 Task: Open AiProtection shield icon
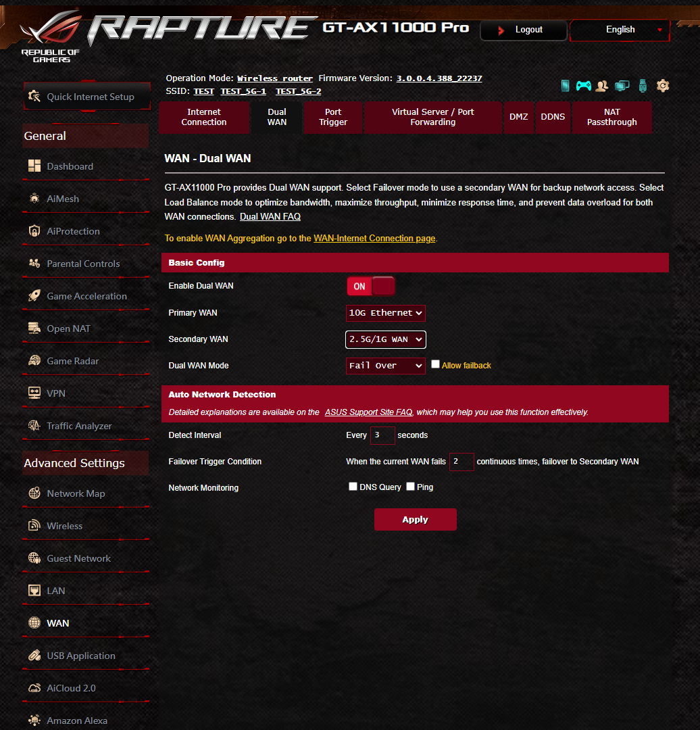pos(34,231)
